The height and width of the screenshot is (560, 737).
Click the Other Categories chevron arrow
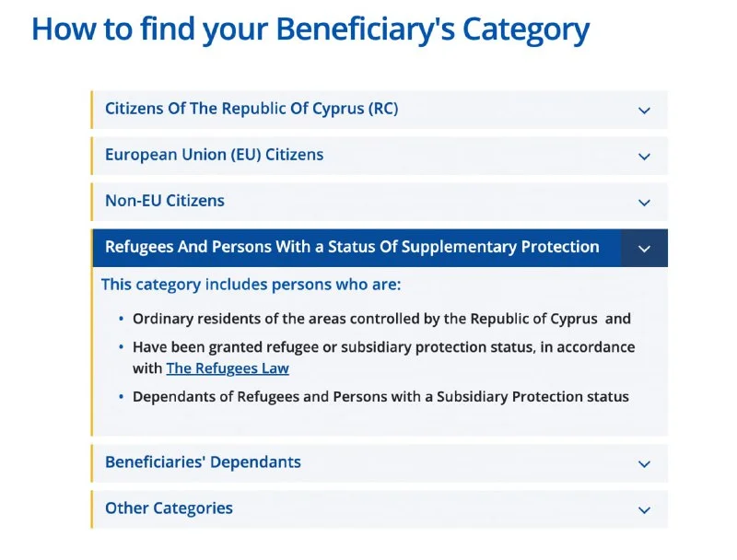[x=644, y=510]
